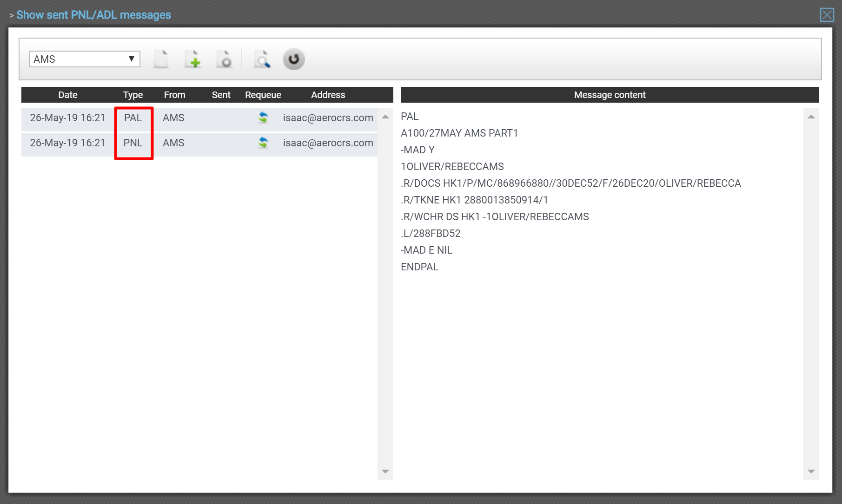Click the 'ENDPAL' line
The width and height of the screenshot is (842, 504).
(419, 267)
